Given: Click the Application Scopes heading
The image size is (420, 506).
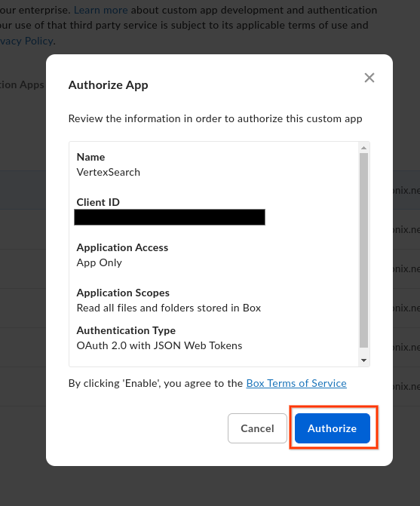Looking at the screenshot, I should click(x=123, y=293).
